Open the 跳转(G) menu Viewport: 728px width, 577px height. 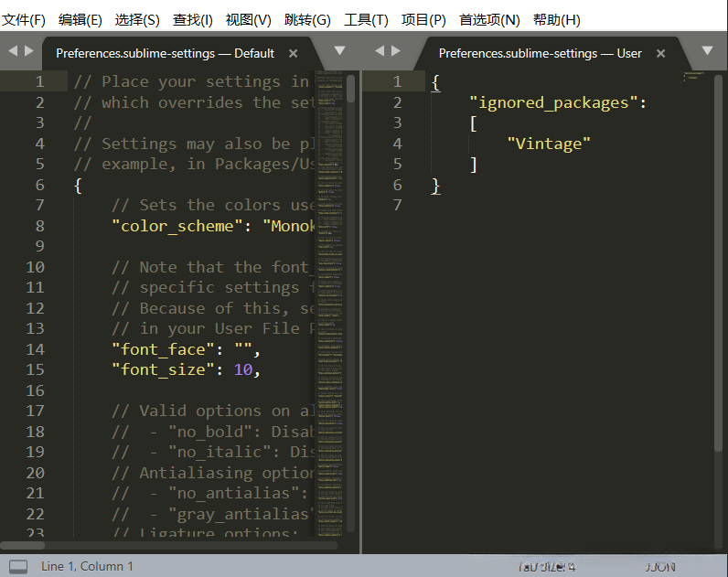(x=307, y=20)
